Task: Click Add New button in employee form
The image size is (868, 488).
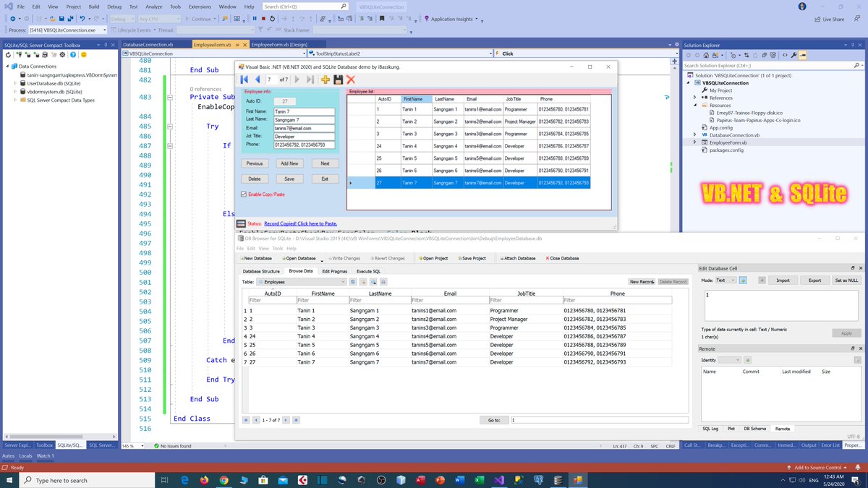Action: (289, 163)
